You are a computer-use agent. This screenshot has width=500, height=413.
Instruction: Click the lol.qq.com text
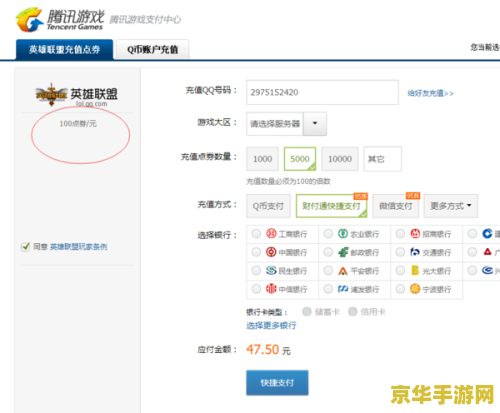(x=91, y=104)
